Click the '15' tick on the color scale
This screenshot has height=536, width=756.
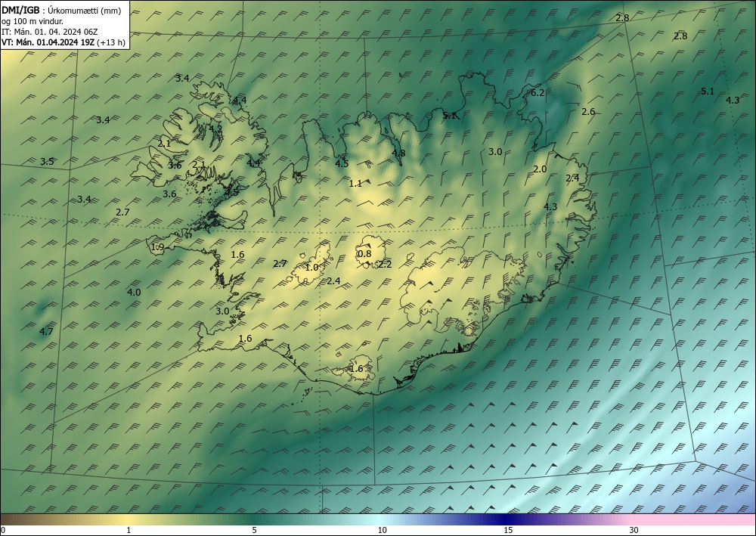pyautogui.click(x=508, y=530)
